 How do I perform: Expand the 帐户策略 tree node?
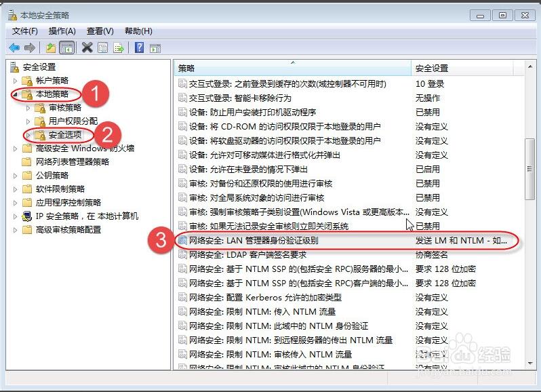15,81
